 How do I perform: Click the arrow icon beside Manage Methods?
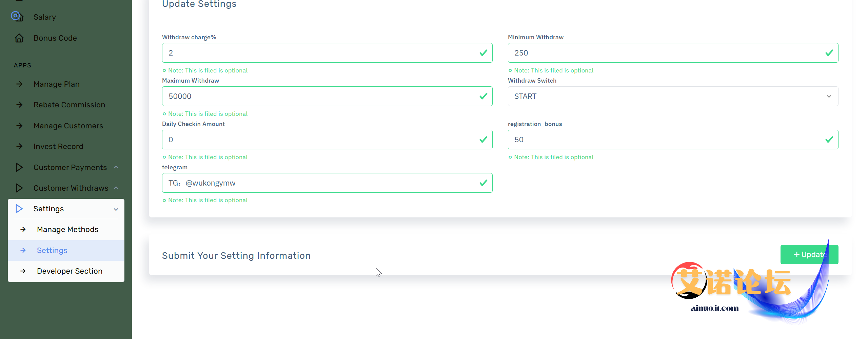click(x=23, y=229)
